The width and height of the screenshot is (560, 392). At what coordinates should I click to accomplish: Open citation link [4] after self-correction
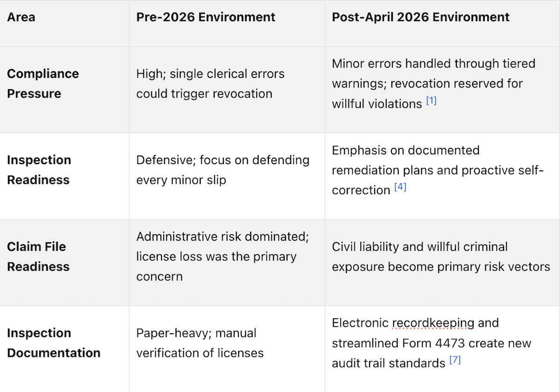(x=400, y=187)
